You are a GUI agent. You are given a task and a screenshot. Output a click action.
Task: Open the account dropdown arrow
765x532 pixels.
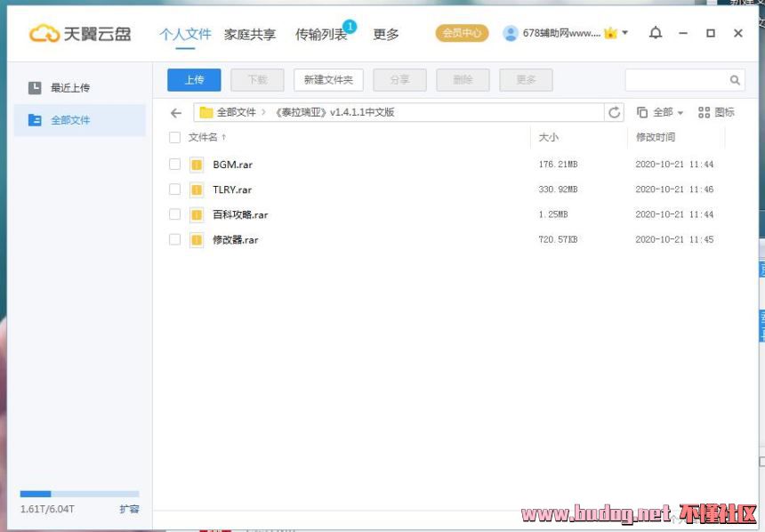[x=625, y=33]
